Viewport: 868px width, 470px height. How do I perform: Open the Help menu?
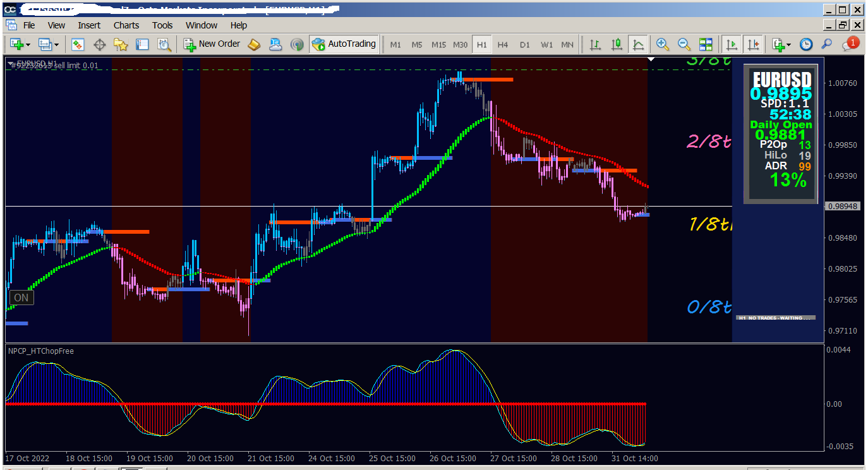pos(239,25)
